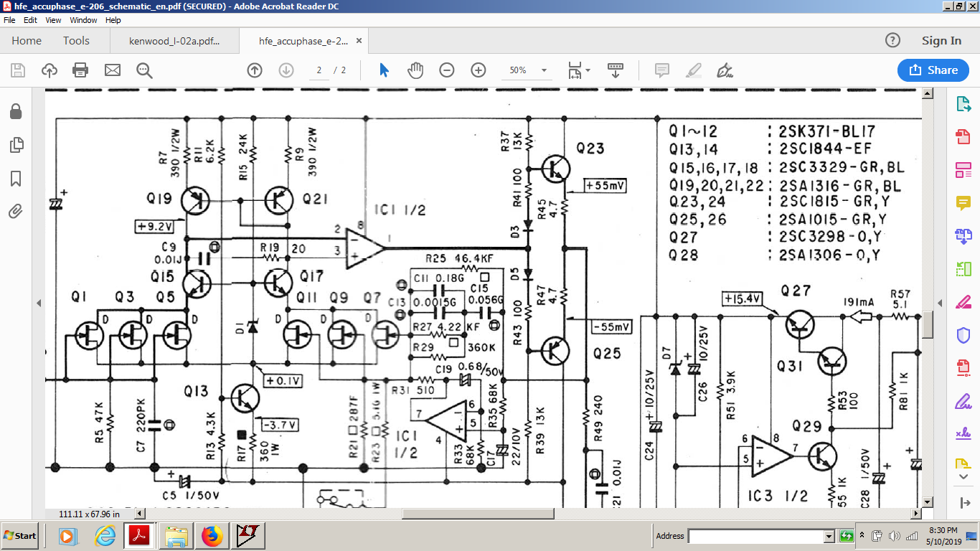980x551 pixels.
Task: Show more tools with down chevron
Action: click(x=963, y=476)
